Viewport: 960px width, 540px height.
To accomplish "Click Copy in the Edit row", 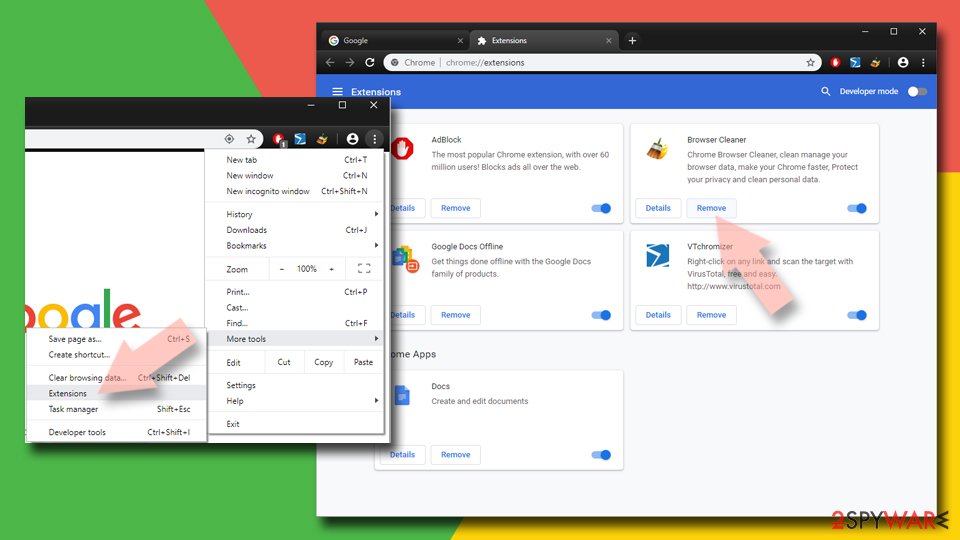I will coord(323,362).
